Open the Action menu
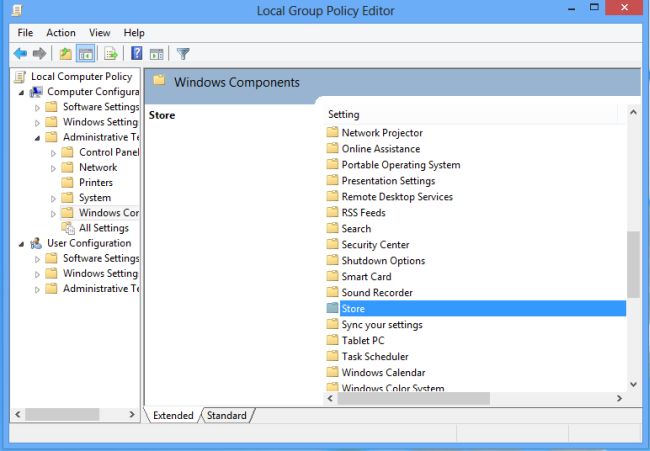Screen dimensions: 650x451 coord(61,33)
